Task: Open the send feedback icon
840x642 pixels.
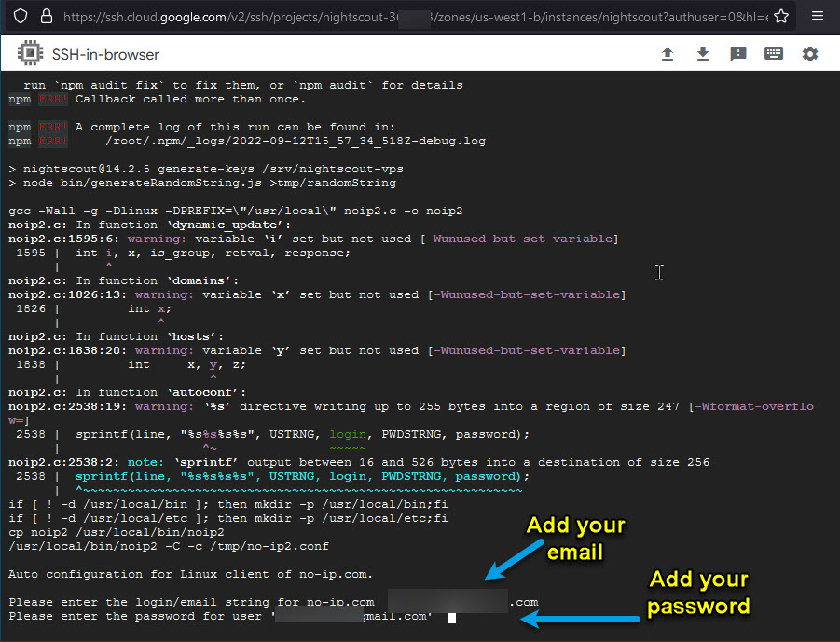Action: 738,54
